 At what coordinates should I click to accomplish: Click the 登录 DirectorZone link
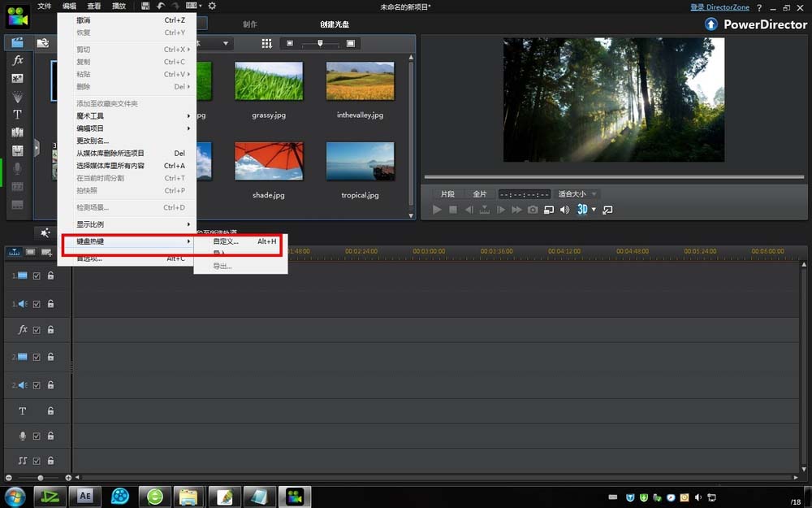click(719, 7)
